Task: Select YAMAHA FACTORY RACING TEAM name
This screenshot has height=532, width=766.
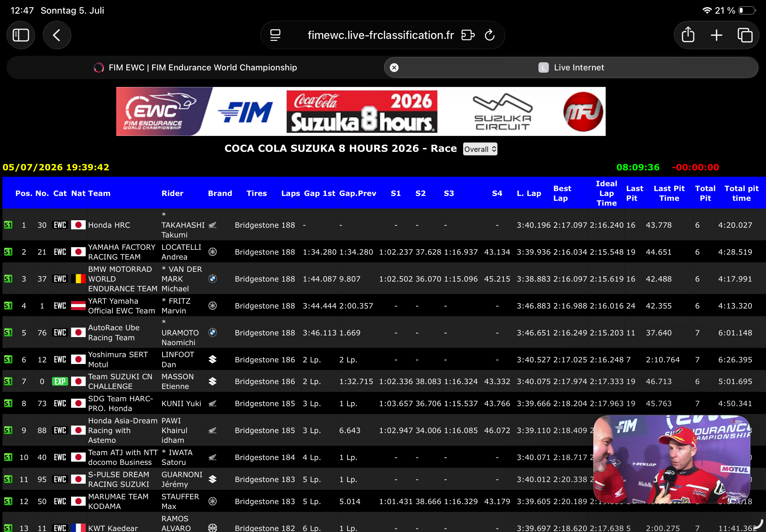Action: (122, 252)
